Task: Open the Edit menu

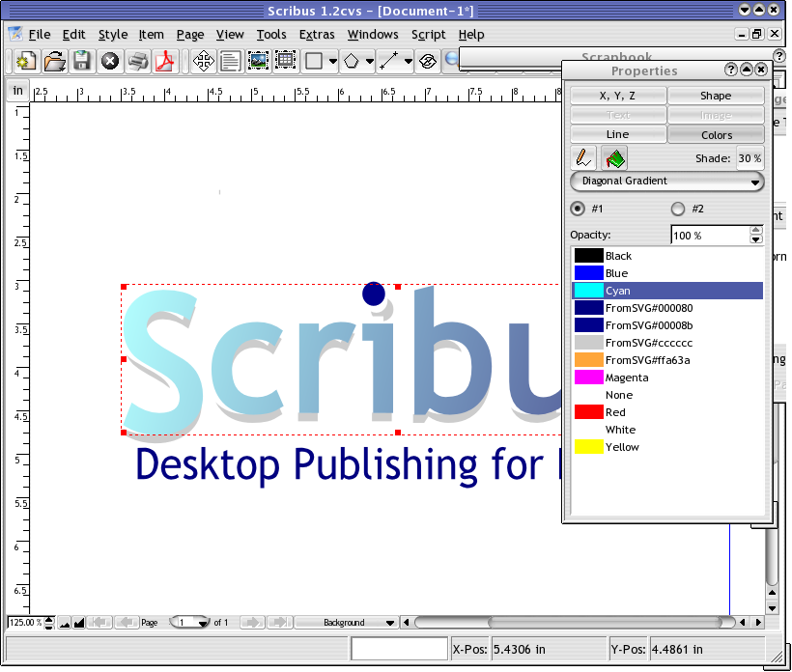Action: [x=73, y=35]
